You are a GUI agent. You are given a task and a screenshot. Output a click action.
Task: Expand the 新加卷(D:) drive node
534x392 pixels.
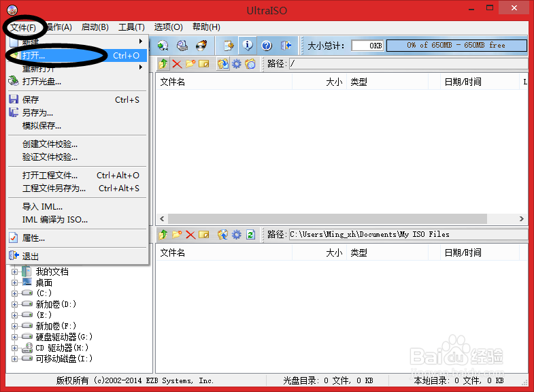tap(15, 304)
